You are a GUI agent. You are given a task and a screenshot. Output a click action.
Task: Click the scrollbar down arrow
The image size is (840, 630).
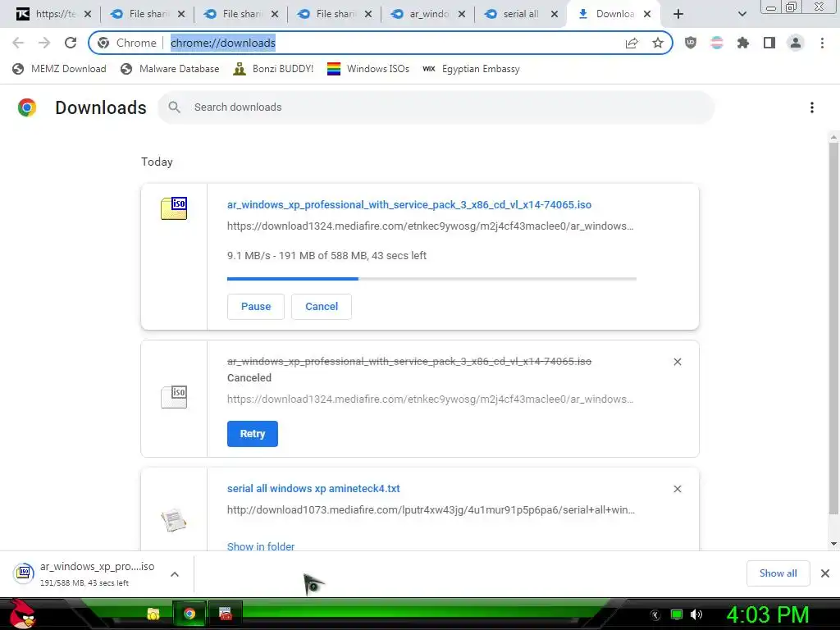coord(833,544)
